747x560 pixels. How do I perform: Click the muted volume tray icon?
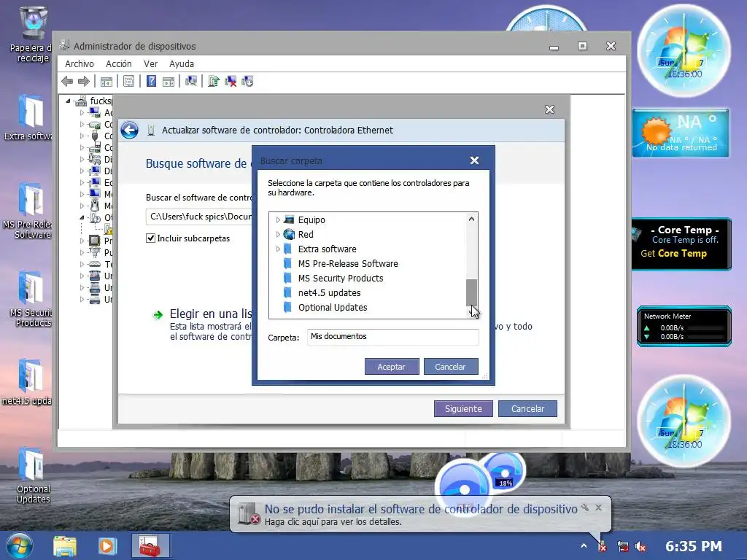point(640,547)
